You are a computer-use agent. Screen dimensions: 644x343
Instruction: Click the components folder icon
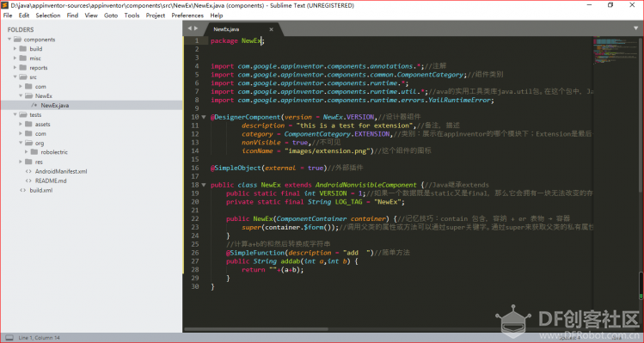coord(17,39)
